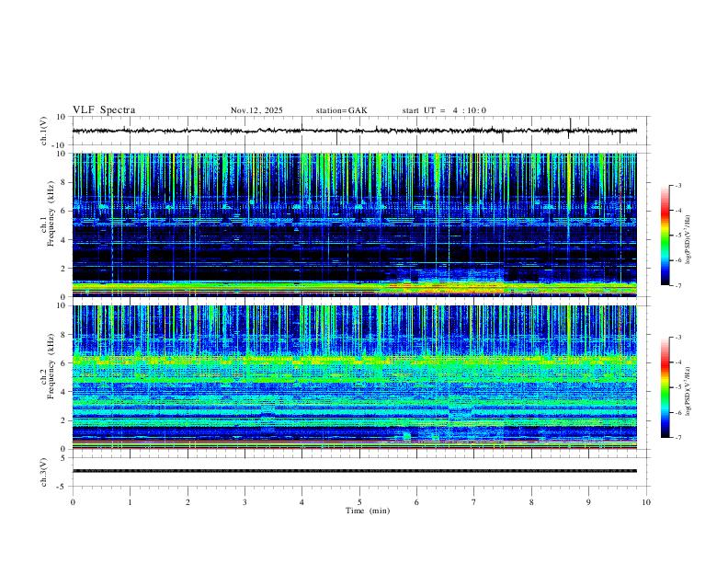Click the ch.1 voltage waveform trace
Viewport: 728px width, 563px height.
click(x=355, y=131)
